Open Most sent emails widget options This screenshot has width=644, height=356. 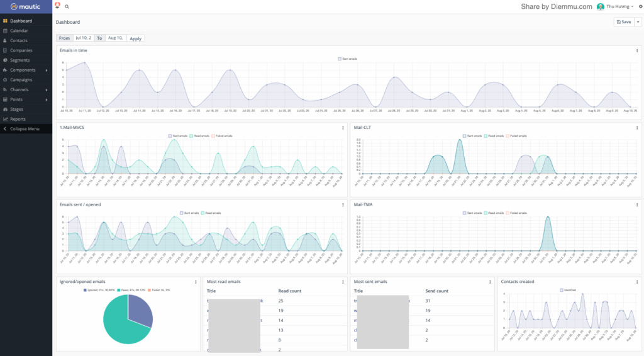[x=490, y=282]
